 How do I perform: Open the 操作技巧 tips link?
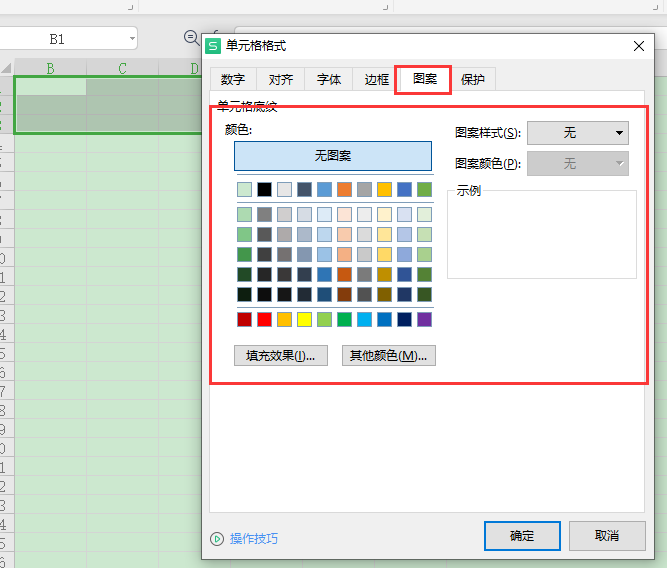coord(254,538)
